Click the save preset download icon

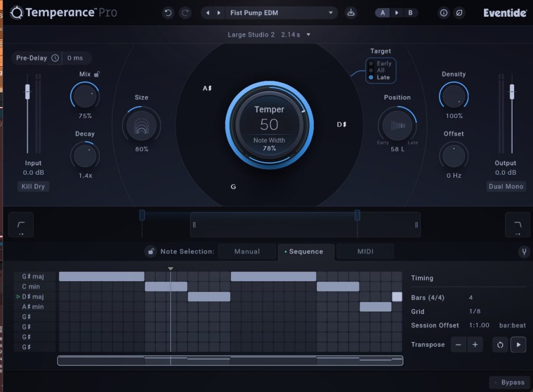click(351, 13)
